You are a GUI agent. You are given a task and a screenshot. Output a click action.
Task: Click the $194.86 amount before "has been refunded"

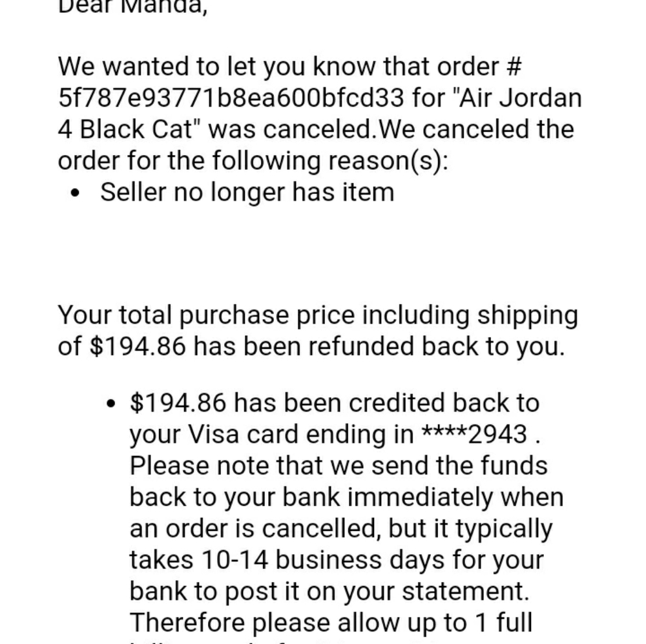(x=137, y=347)
